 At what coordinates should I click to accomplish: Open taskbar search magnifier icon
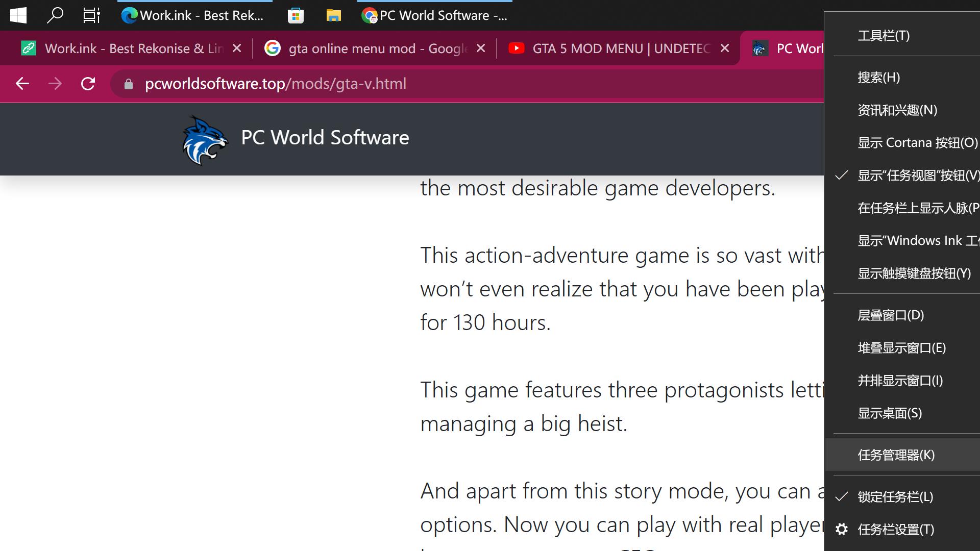tap(55, 15)
